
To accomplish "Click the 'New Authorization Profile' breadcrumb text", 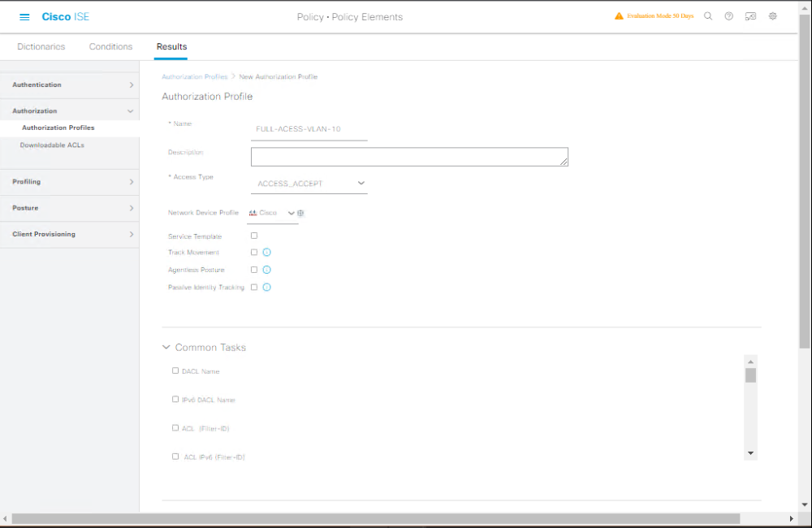I will 278,76.
